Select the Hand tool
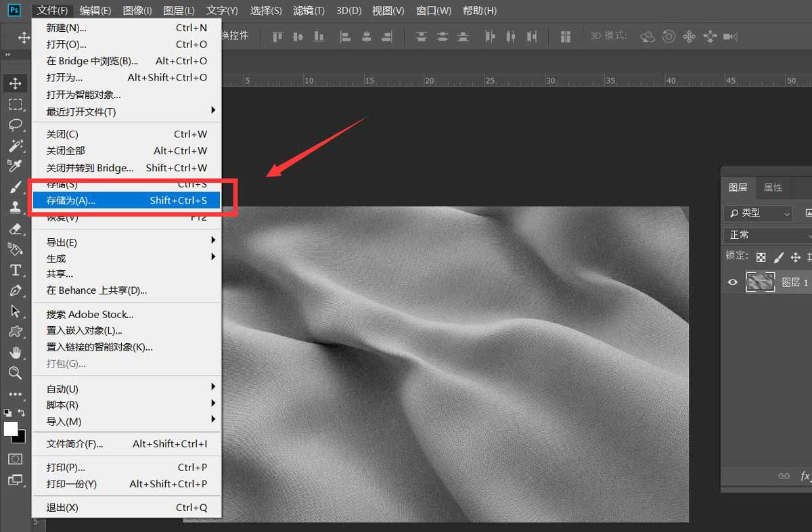Image resolution: width=812 pixels, height=532 pixels. click(x=15, y=352)
